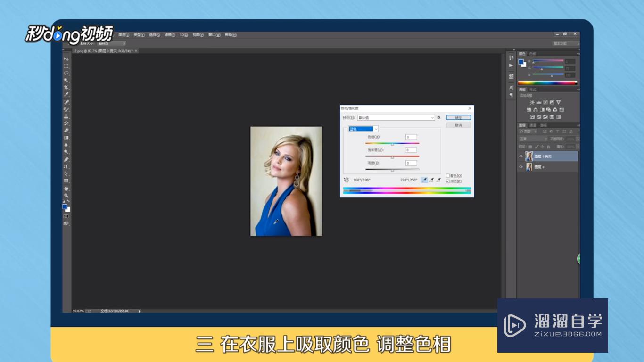The height and width of the screenshot is (362, 644).
Task: Open the Select menu
Action: point(154,35)
